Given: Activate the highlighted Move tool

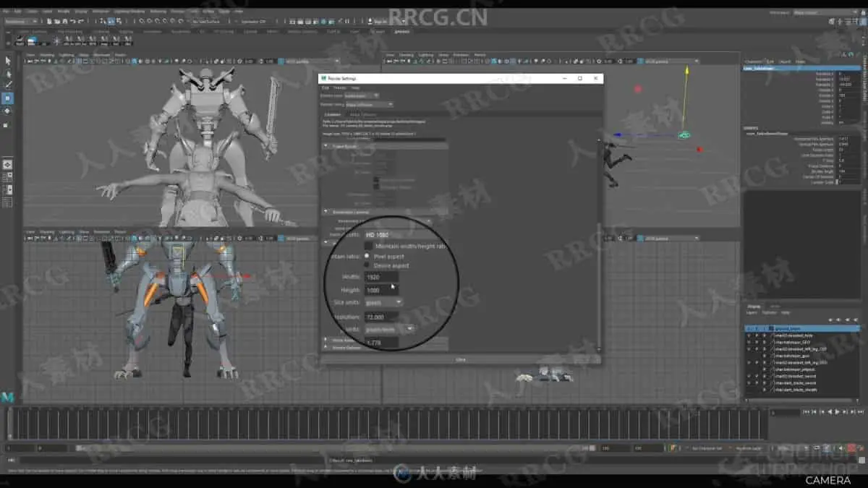Looking at the screenshot, I should click(x=8, y=98).
